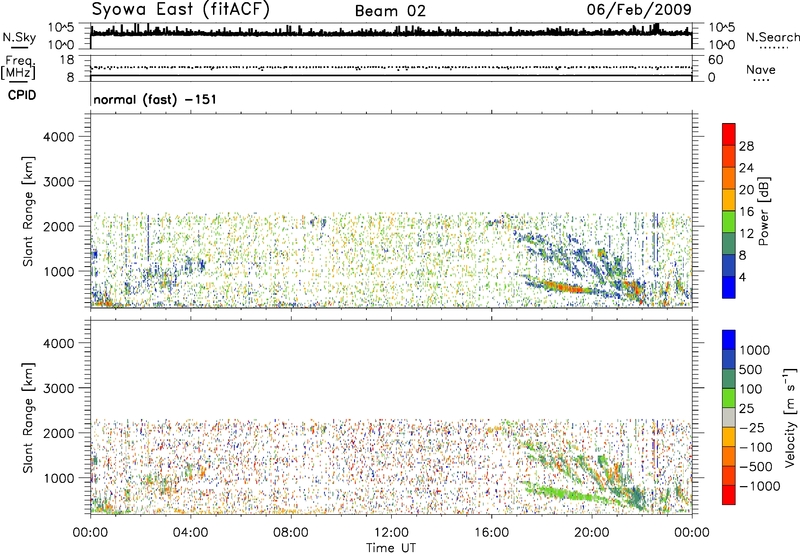Select the "Power [dB]" color bar title
The image size is (800, 554).
pyautogui.click(x=764, y=211)
